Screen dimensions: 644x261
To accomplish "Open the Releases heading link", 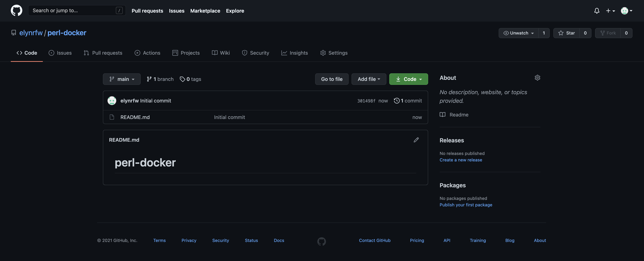I will point(452,140).
